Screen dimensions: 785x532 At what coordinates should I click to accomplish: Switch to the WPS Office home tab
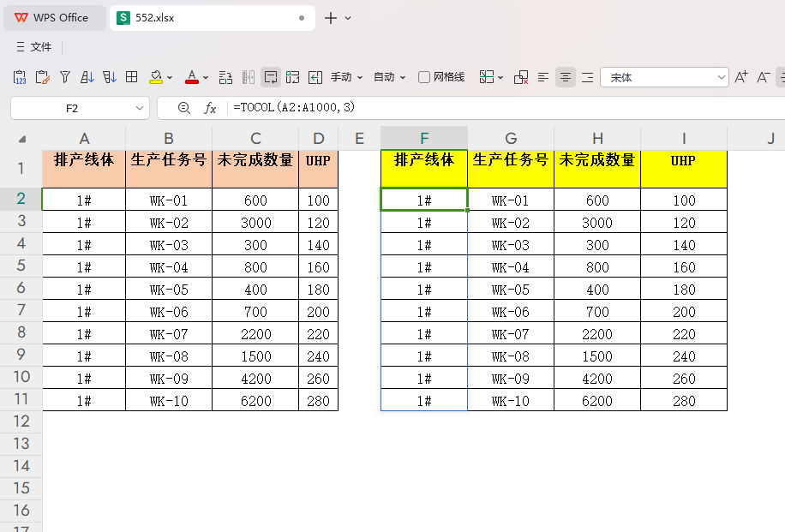(54, 17)
